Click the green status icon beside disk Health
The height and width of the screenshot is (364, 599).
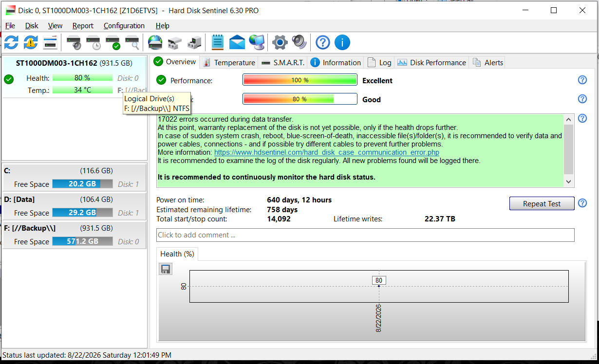click(9, 78)
